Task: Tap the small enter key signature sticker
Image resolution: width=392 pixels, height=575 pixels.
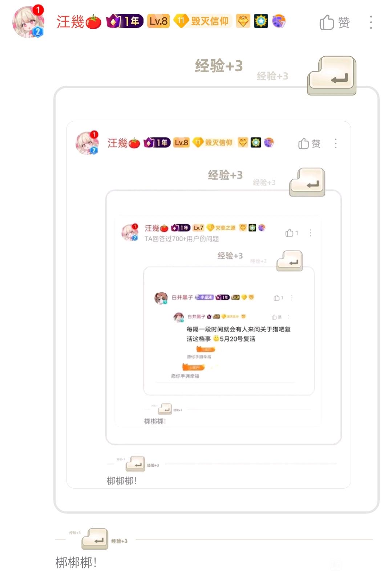Action: (95, 539)
